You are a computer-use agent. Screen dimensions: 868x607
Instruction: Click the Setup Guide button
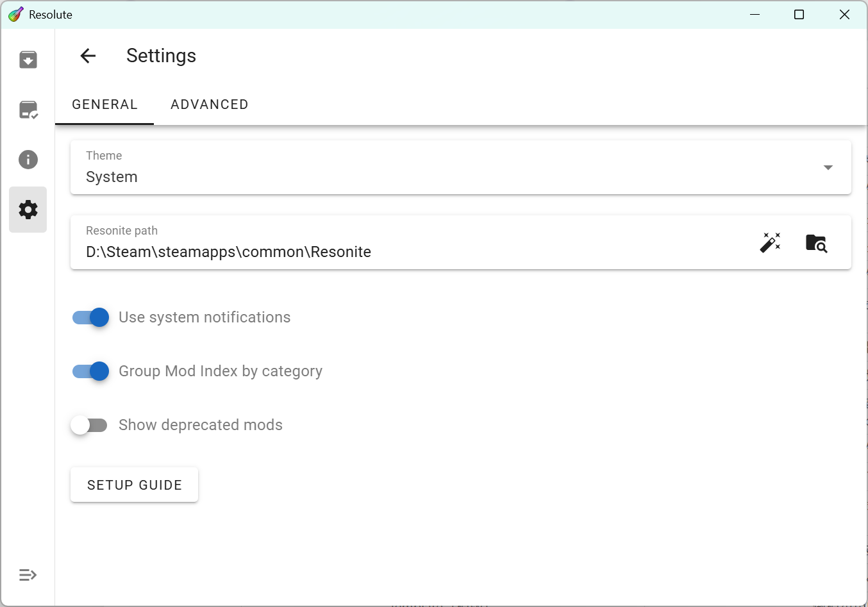[x=134, y=485]
